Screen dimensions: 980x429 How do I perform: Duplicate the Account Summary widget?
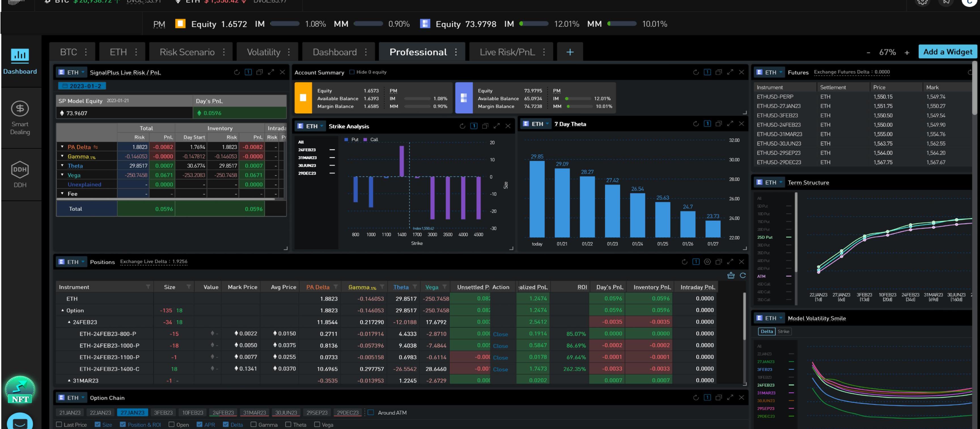tap(718, 72)
